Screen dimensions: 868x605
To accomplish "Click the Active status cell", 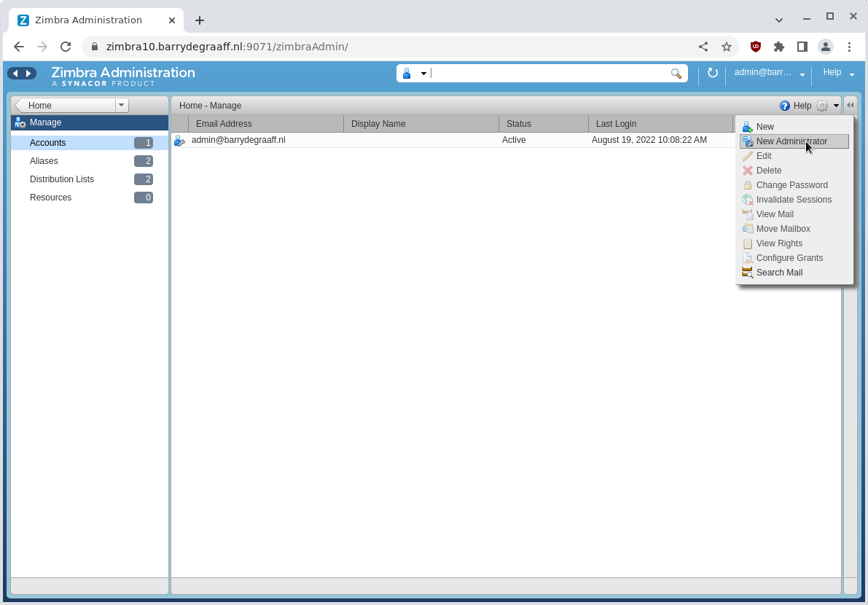I will click(514, 140).
